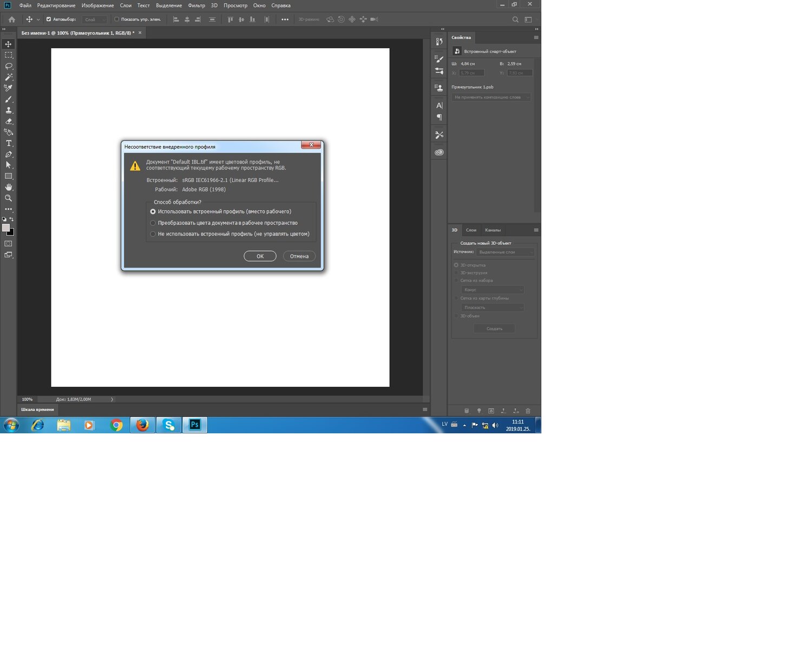Open the Edit Toolbar three-dots tool
The width and height of the screenshot is (812, 650).
click(8, 209)
